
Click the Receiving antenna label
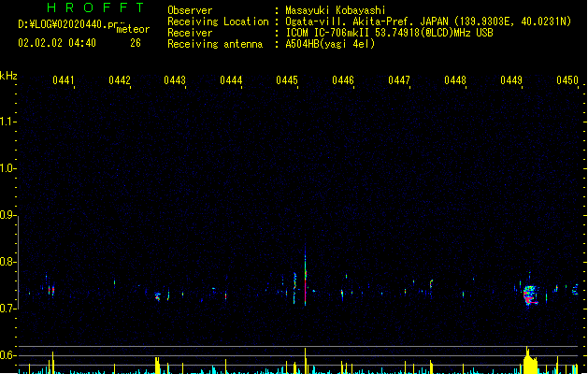coord(215,44)
